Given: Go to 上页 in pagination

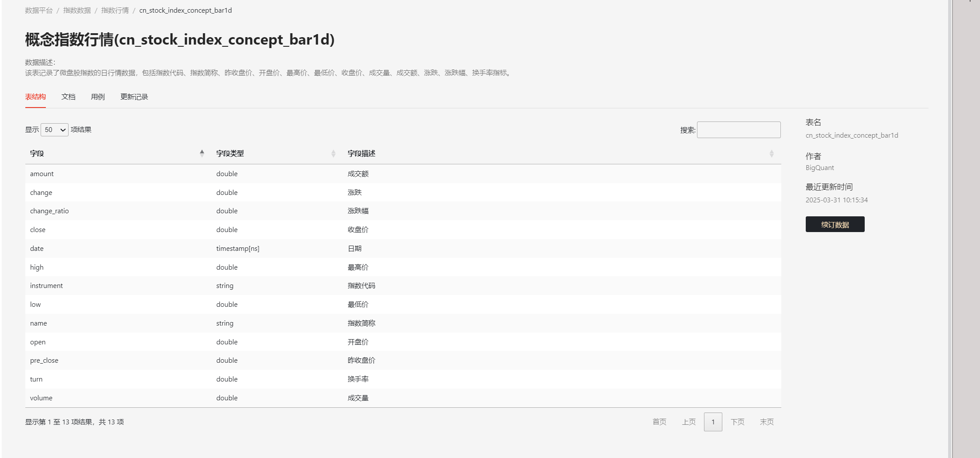Looking at the screenshot, I should [x=689, y=422].
